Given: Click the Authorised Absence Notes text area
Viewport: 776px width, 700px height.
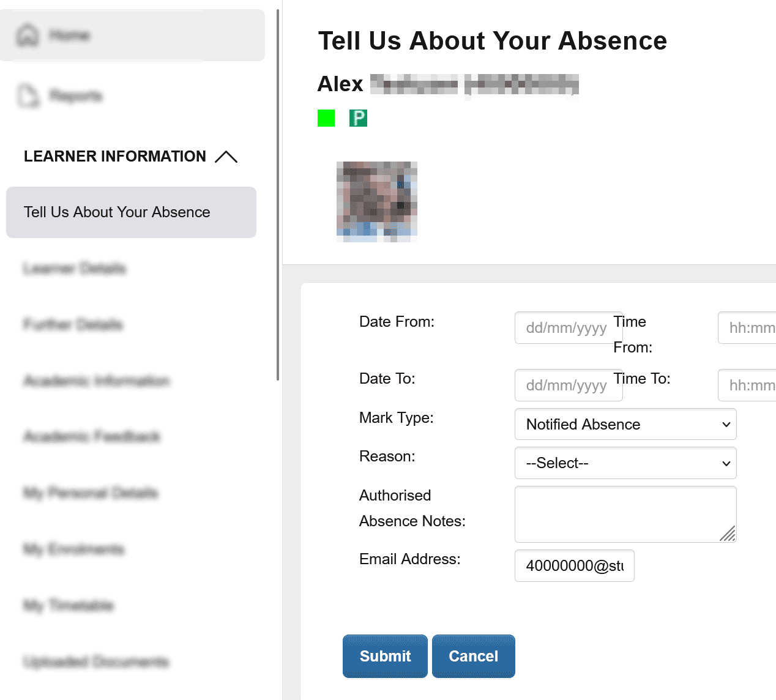Looking at the screenshot, I should (625, 514).
